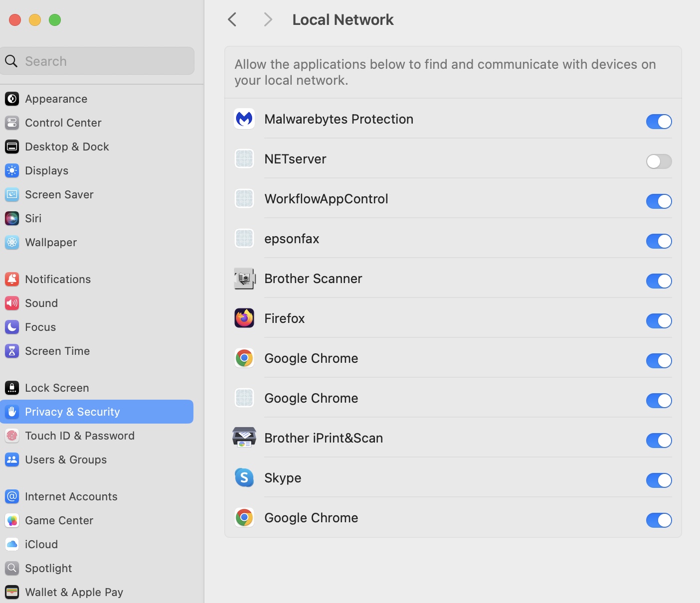Select Desktop & Dock in sidebar
Viewport: 700px width, 603px height.
67,147
